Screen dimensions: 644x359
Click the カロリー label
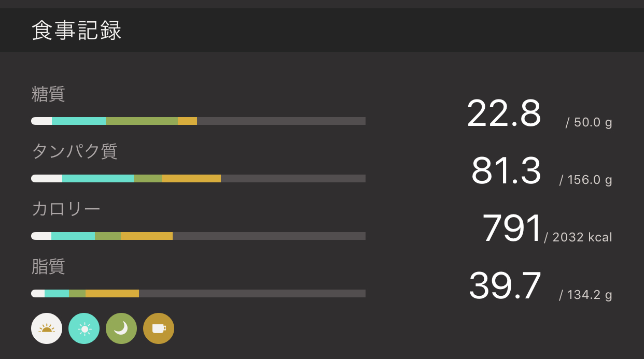click(66, 209)
